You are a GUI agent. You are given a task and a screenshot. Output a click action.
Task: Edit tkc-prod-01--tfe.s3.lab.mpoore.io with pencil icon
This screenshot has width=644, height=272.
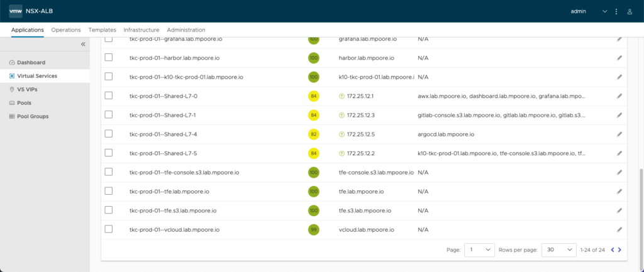(619, 210)
